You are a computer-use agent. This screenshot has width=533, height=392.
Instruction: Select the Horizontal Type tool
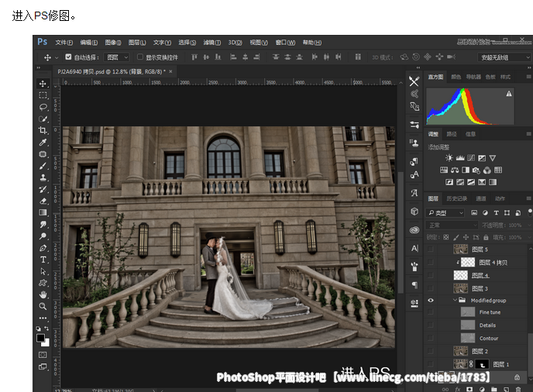(43, 260)
